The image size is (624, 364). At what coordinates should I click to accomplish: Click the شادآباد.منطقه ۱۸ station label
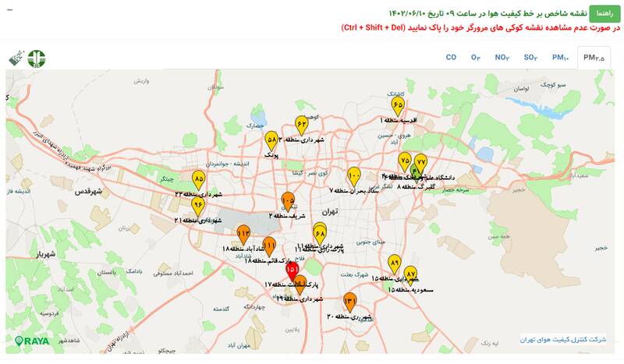coord(243,249)
